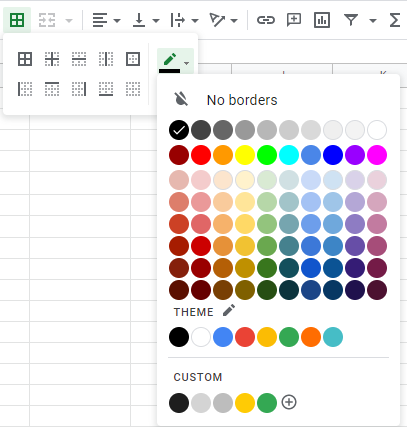Image resolution: width=407 pixels, height=427 pixels.
Task: Click the insert link icon
Action: [266, 20]
